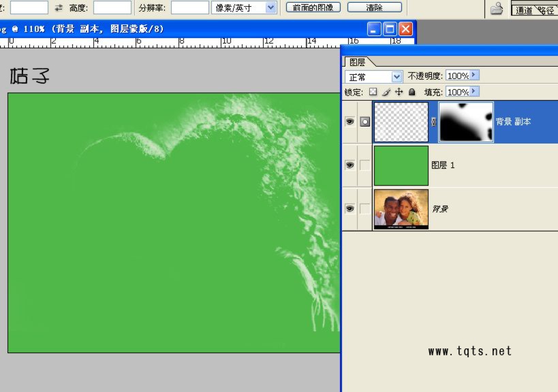
Task: Toggle lock image pixels brush icon
Action: tap(386, 92)
